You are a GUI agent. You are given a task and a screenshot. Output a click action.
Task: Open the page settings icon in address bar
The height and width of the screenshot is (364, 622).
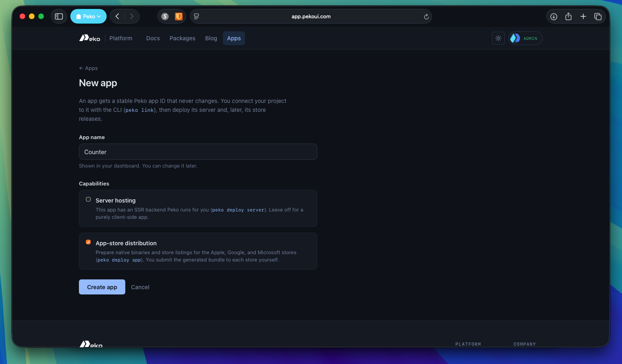[196, 16]
